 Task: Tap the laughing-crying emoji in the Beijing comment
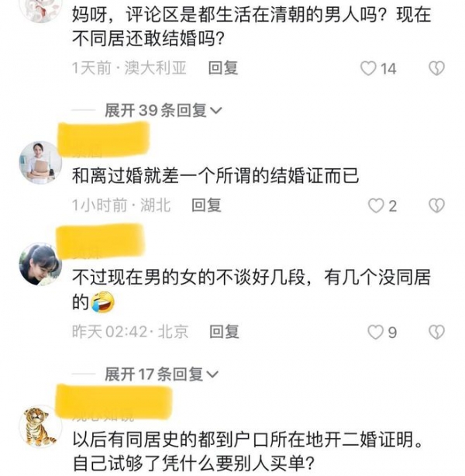(x=102, y=302)
